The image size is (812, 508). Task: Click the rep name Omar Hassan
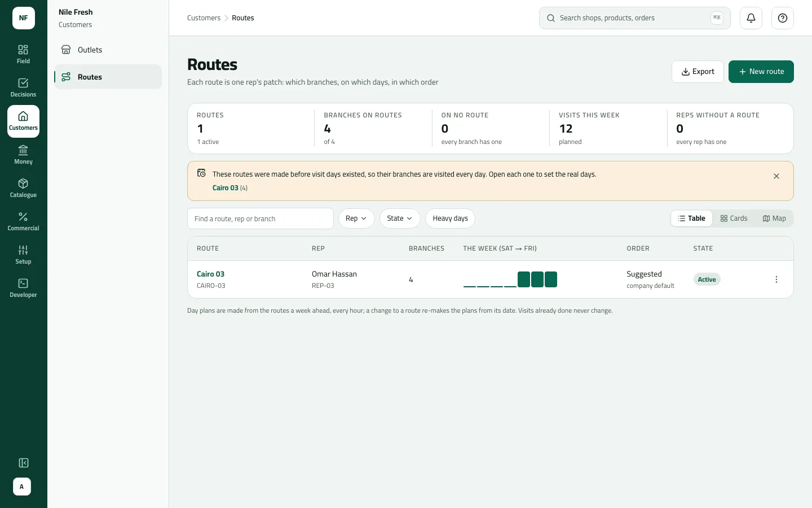tap(334, 274)
